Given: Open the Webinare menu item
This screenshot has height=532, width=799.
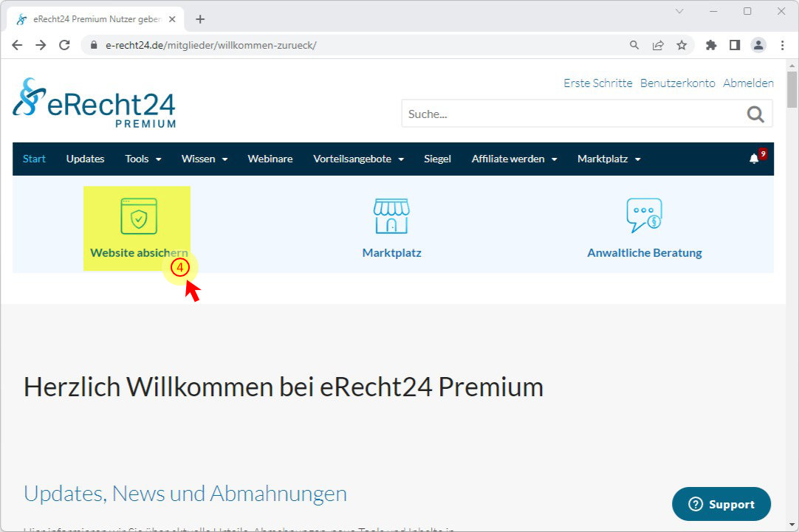Looking at the screenshot, I should (270, 159).
